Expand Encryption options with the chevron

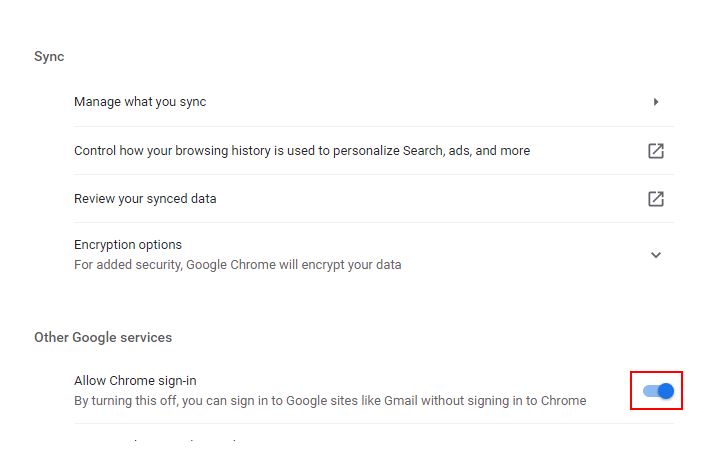tap(656, 255)
